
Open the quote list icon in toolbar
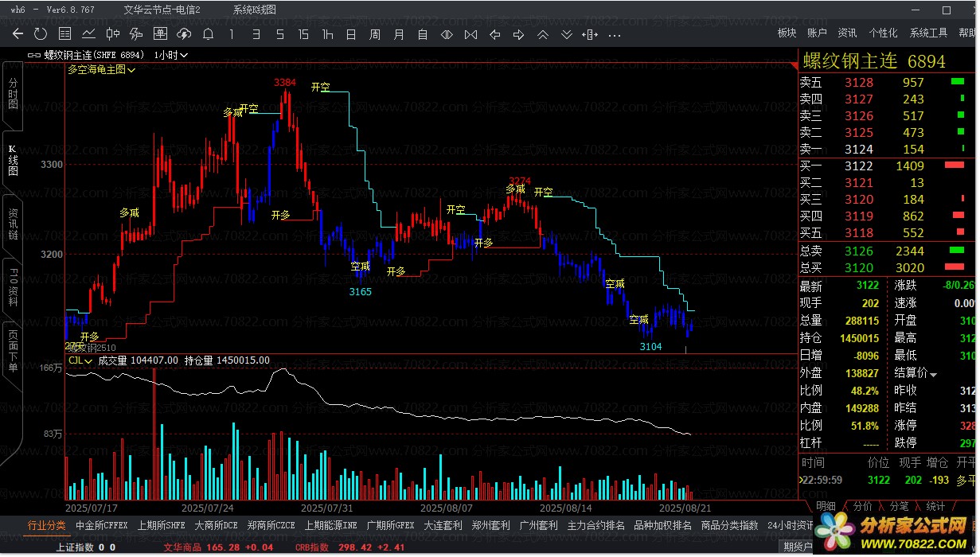pos(65,34)
